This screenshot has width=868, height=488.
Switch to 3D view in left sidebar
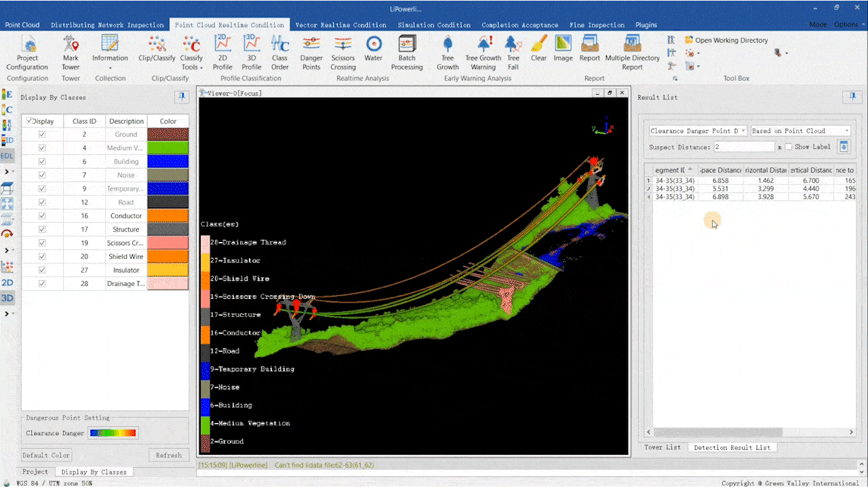pyautogui.click(x=7, y=298)
